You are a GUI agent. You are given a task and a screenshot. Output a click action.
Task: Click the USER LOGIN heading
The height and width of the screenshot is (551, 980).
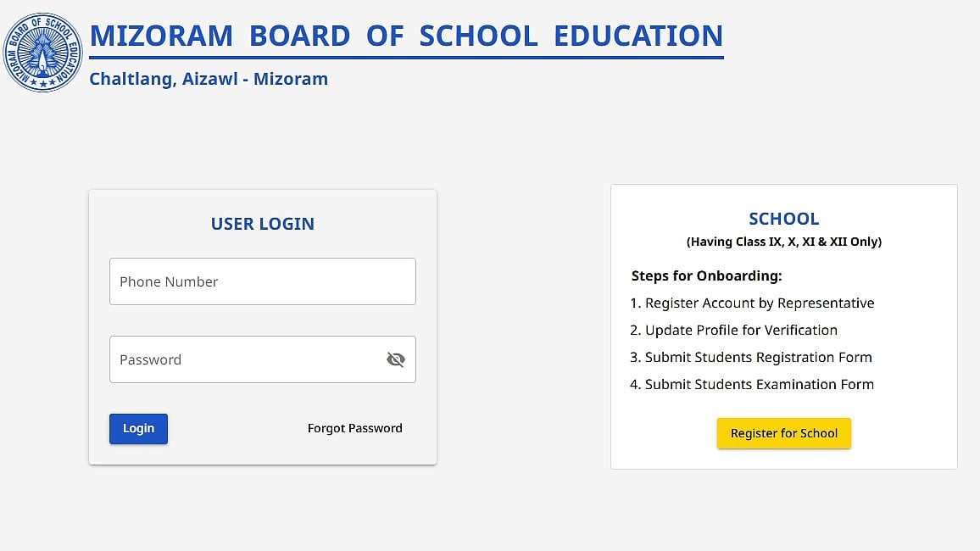pos(262,224)
